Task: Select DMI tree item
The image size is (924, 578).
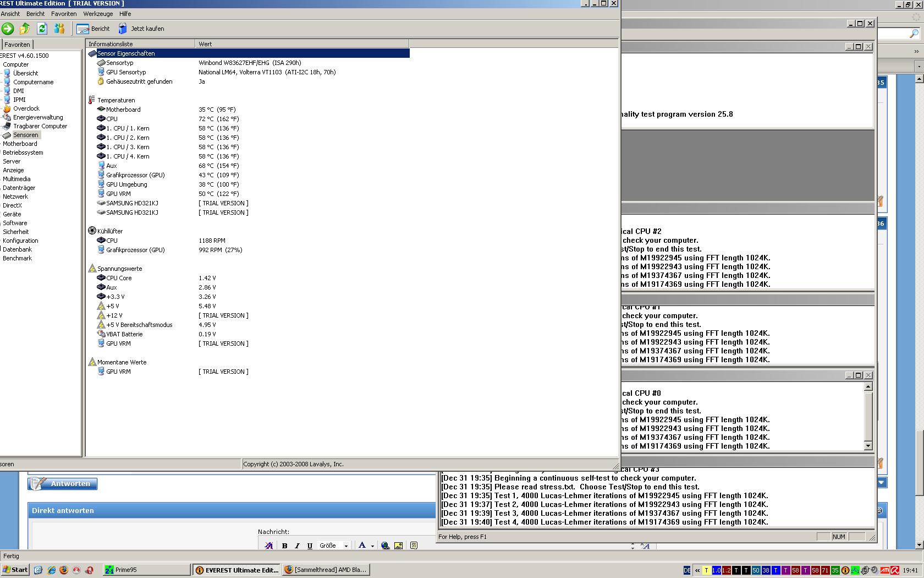Action: pyautogui.click(x=19, y=91)
